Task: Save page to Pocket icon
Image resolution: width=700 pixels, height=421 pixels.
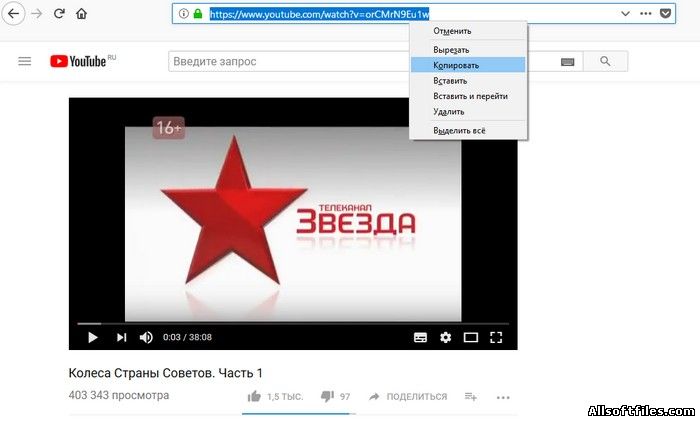Action: coord(665,14)
